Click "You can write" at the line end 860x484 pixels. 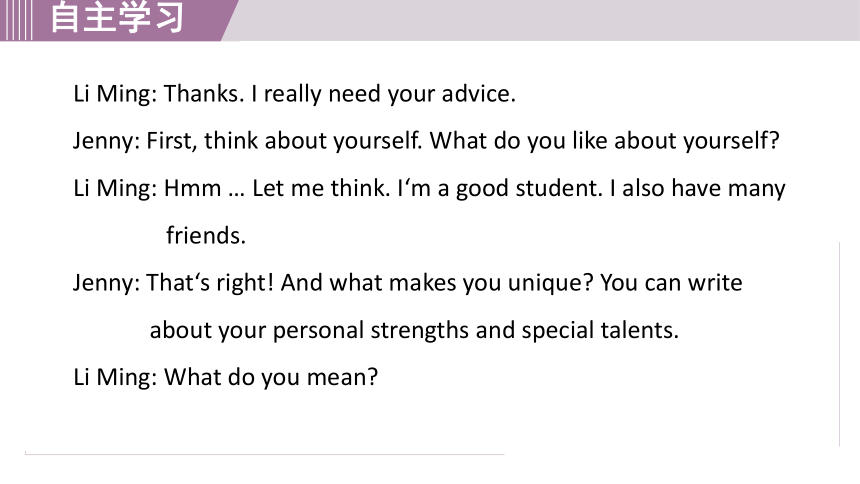pos(671,283)
